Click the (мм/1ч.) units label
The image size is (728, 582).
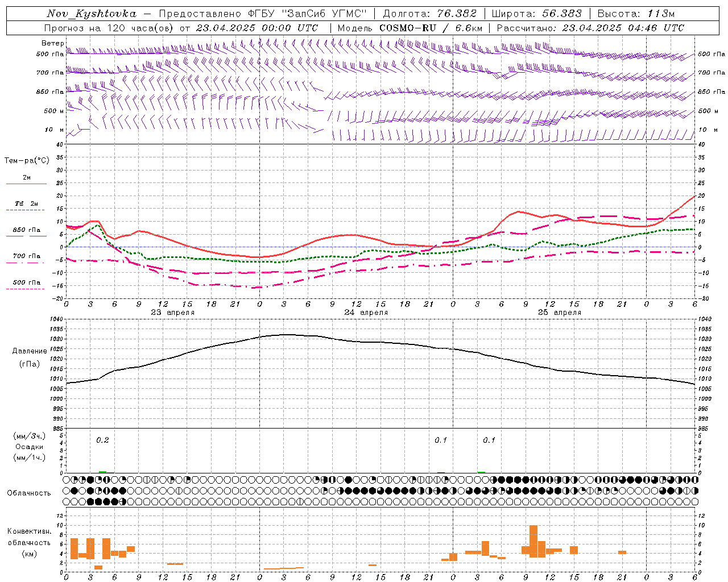tap(30, 458)
